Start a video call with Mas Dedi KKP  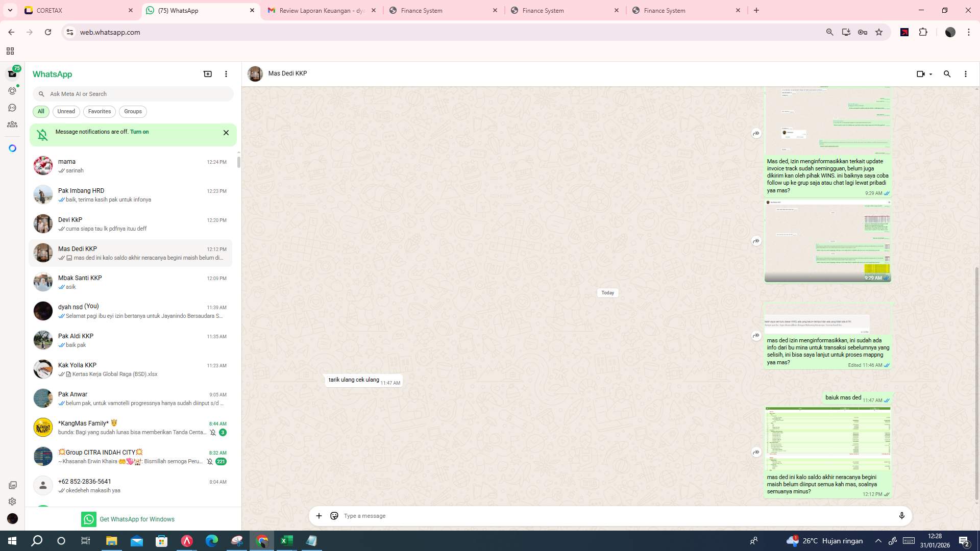pos(920,74)
